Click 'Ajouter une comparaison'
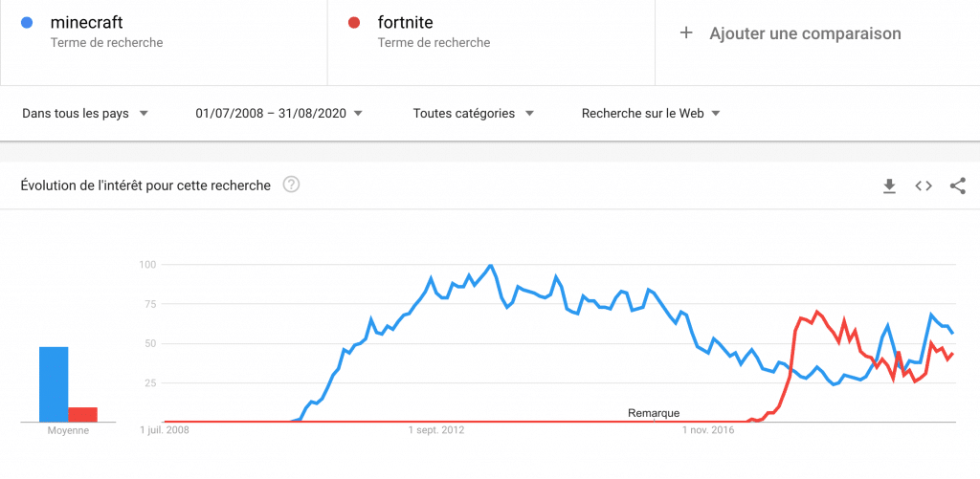 point(804,33)
